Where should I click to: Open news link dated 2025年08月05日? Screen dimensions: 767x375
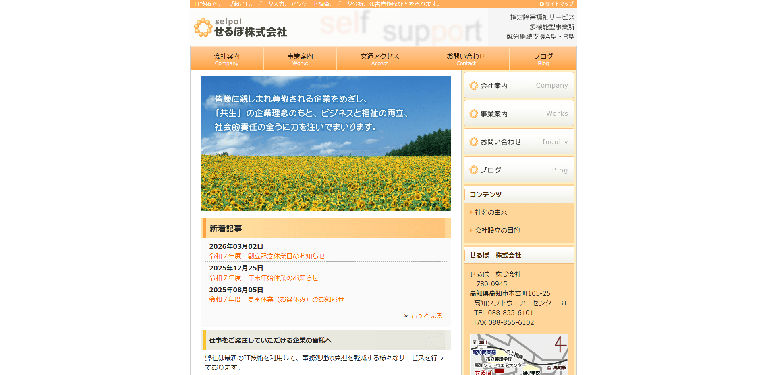[276, 299]
